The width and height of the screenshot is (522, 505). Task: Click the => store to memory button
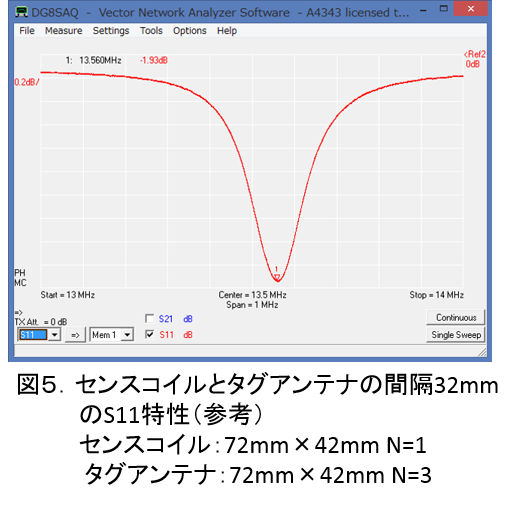(x=75, y=335)
